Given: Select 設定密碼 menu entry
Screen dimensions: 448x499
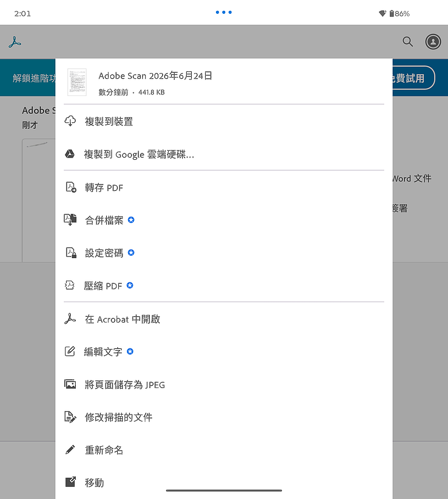Looking at the screenshot, I should point(224,253).
